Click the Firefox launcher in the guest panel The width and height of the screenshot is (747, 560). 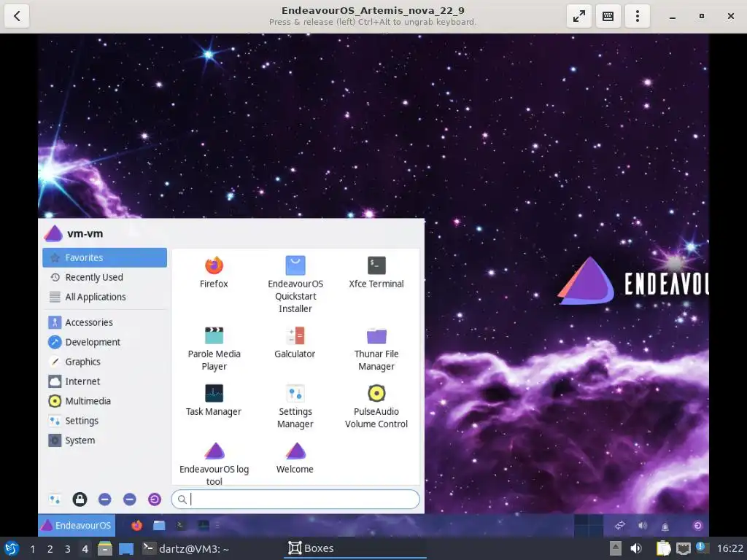(136, 525)
